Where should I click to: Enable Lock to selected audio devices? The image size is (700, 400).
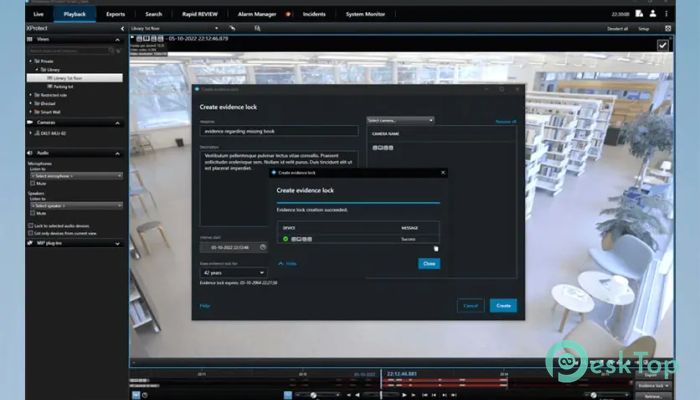[31, 226]
